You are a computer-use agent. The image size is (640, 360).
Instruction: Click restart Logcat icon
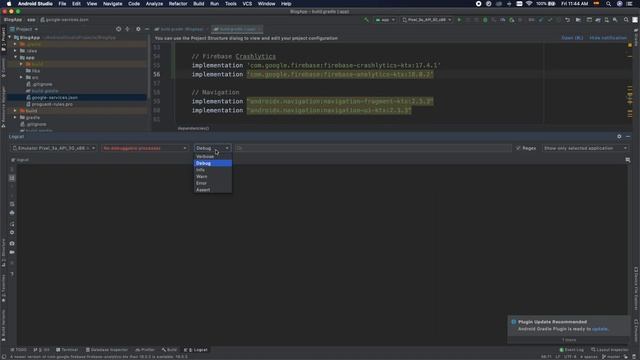click(12, 224)
